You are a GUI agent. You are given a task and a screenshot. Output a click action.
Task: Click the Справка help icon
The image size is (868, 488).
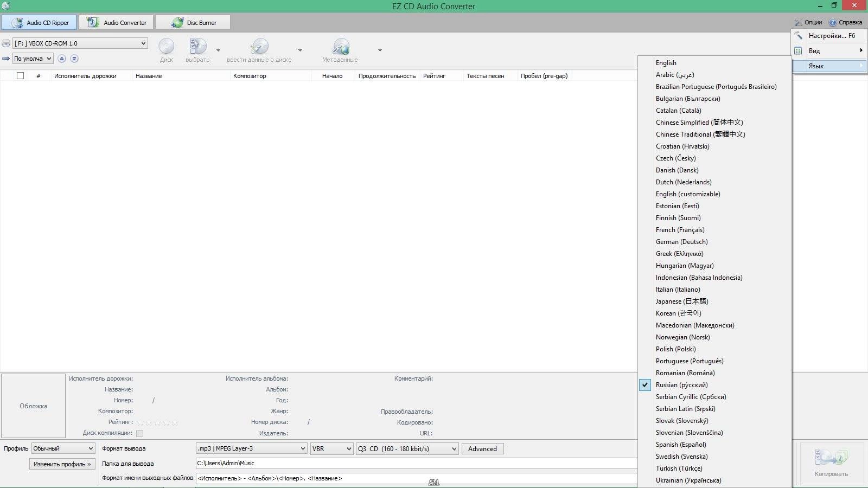tap(832, 22)
